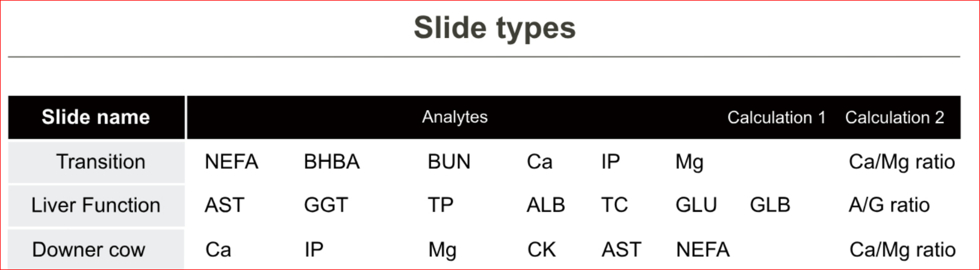
Task: Select the BUN analyte cell
Action: pyautogui.click(x=449, y=162)
